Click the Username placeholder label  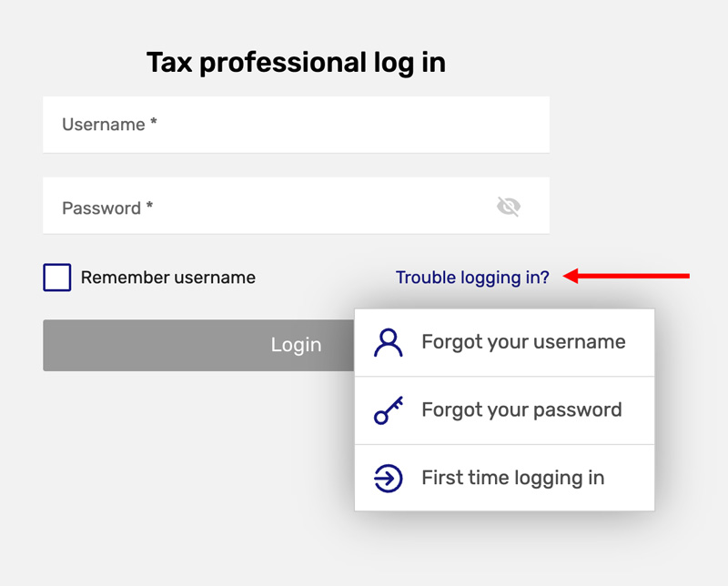(104, 125)
